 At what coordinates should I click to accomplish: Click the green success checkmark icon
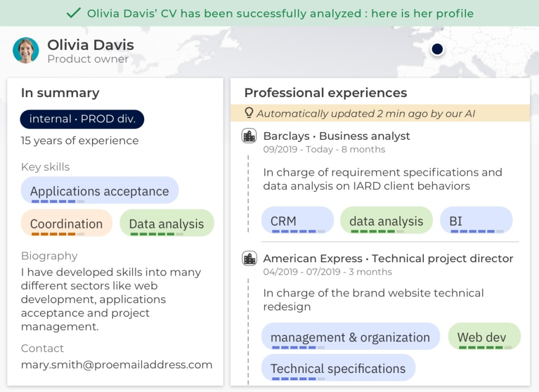tap(73, 13)
